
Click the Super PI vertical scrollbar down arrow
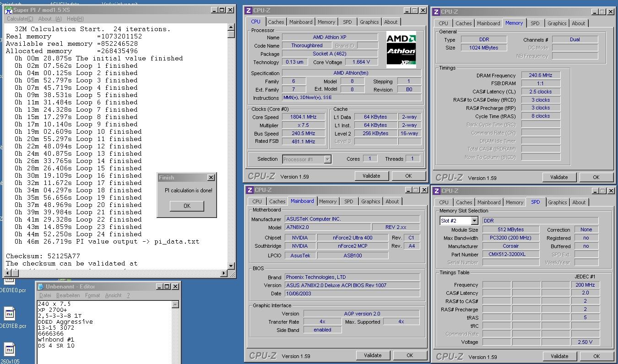coord(231,266)
